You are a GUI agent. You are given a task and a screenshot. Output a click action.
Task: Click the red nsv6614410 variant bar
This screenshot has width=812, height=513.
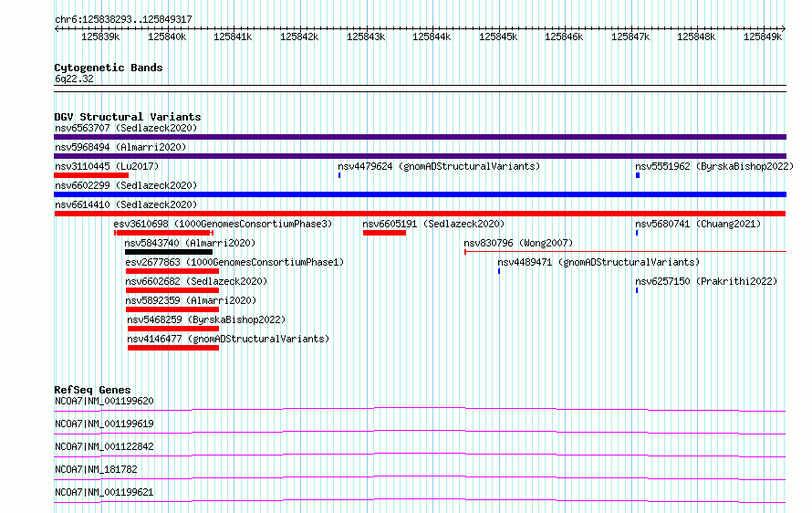[420, 214]
